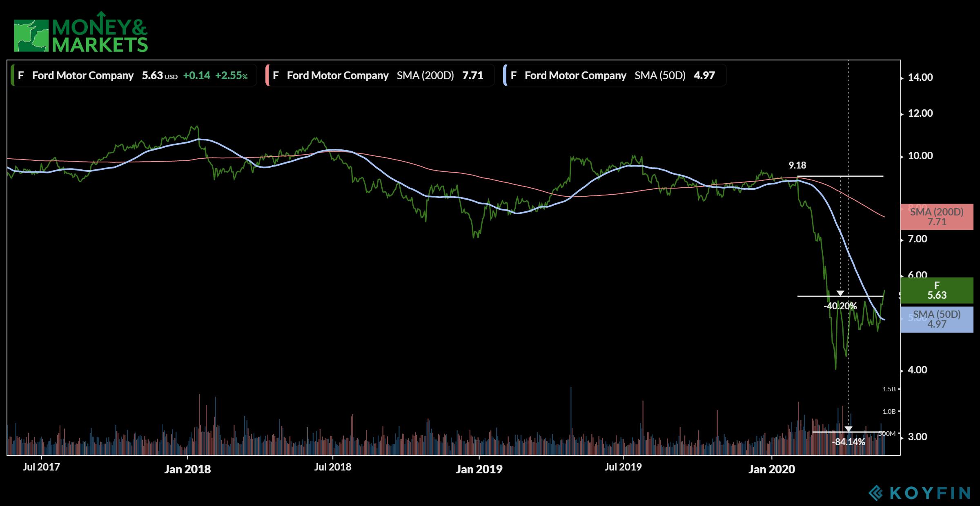Click the blue SMA 50D color bar
Viewport: 980px width, 506px height.
[x=505, y=75]
